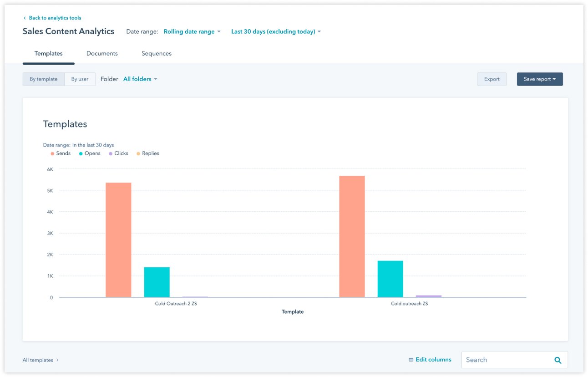This screenshot has height=377, width=588.
Task: Toggle the Clicks series in the legend
Action: 118,153
